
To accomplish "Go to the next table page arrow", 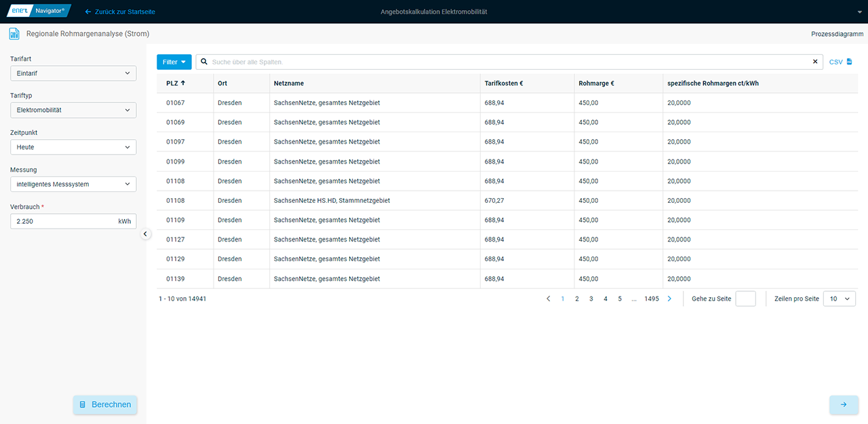I will 669,298.
